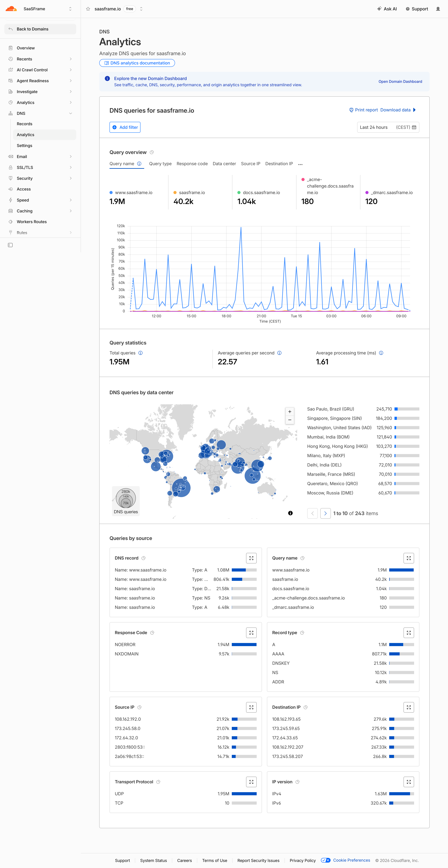This screenshot has height=868, width=448.
Task: Expand the Response Code card
Action: coord(251,632)
